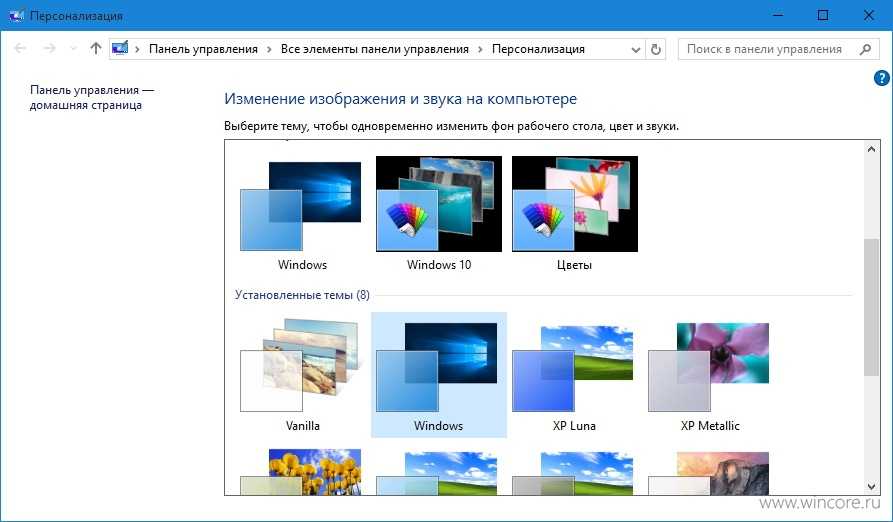Image resolution: width=893 pixels, height=522 pixels.
Task: Click the Back navigation arrow
Action: point(20,49)
